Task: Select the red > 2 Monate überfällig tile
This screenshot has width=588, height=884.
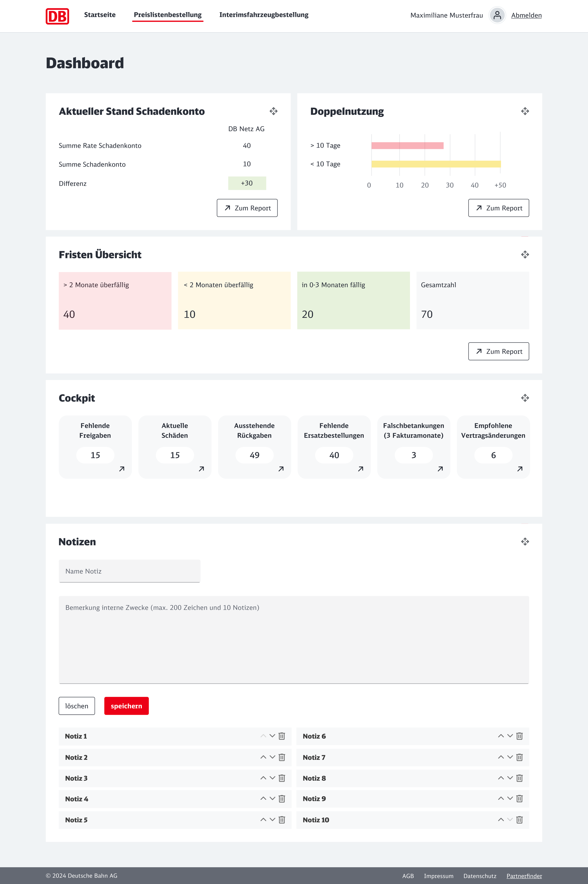Action: (115, 300)
